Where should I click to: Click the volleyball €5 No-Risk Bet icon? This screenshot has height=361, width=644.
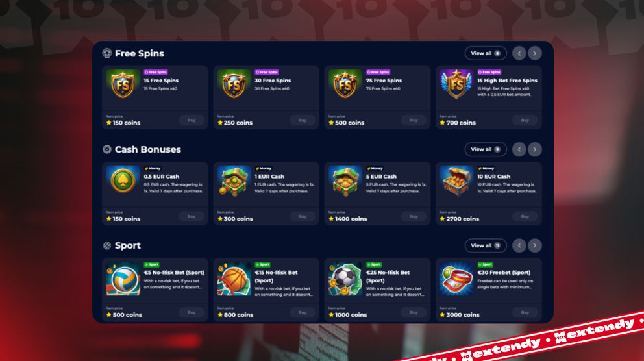(x=123, y=279)
